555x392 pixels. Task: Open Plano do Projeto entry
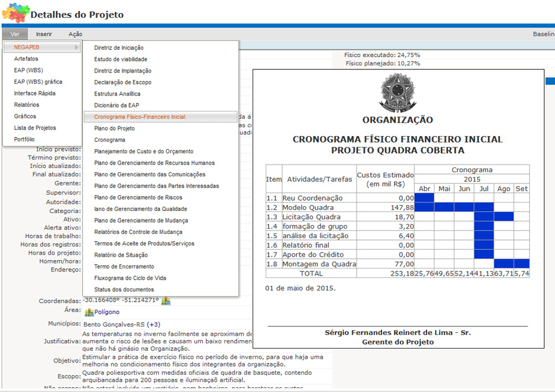[114, 128]
